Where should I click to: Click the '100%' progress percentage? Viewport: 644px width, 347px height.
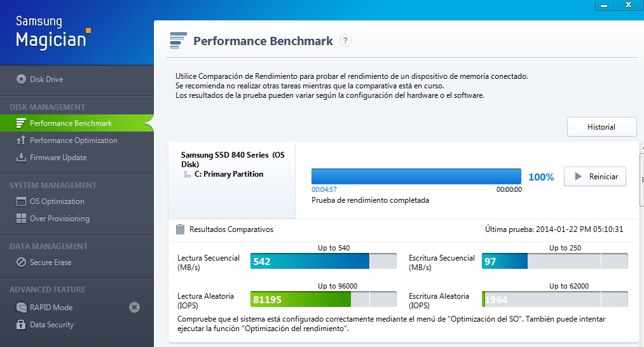click(541, 177)
